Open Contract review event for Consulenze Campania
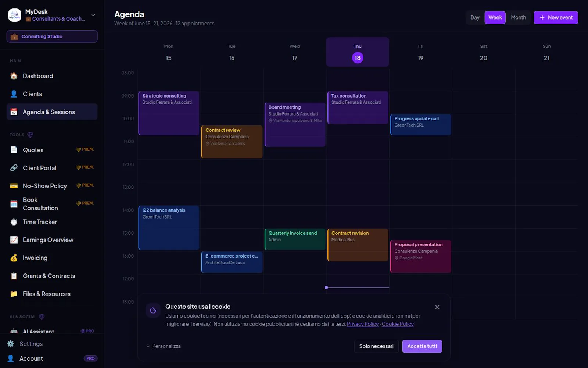Viewport: 588px width, 368px height. pos(232,142)
